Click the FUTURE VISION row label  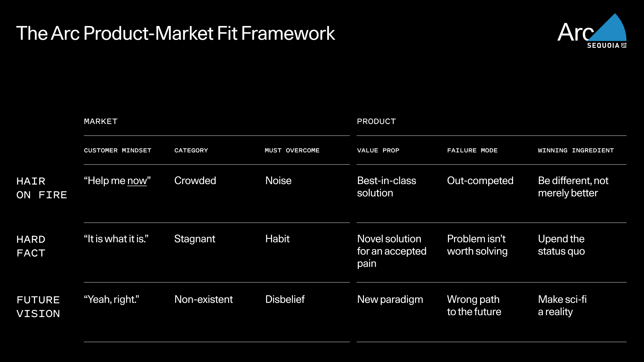(x=38, y=307)
